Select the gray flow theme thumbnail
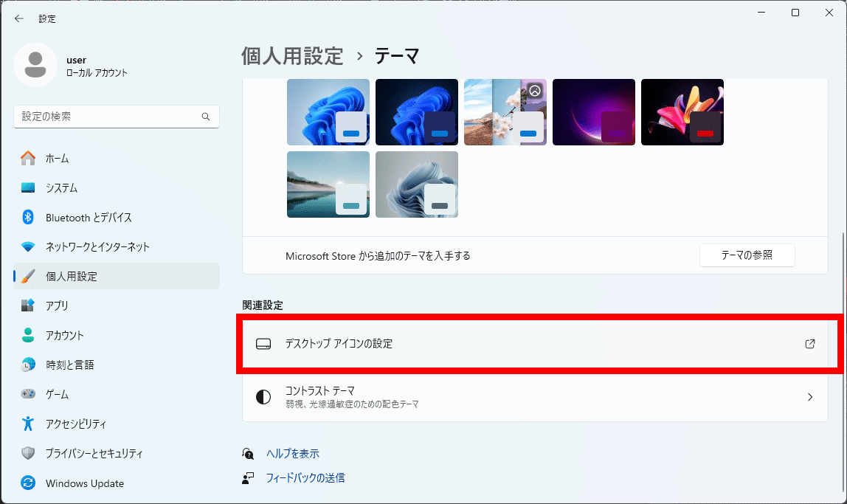The height and width of the screenshot is (504, 847). click(417, 184)
